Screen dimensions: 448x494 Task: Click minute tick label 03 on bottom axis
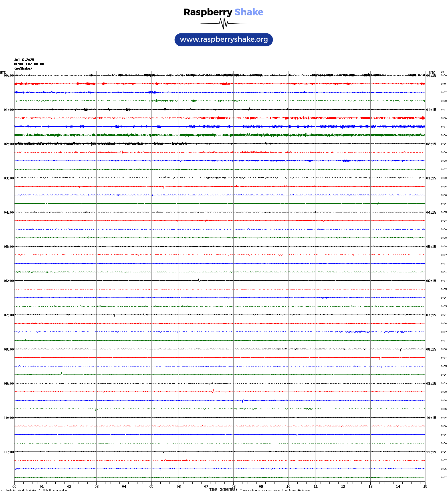[x=96, y=487]
